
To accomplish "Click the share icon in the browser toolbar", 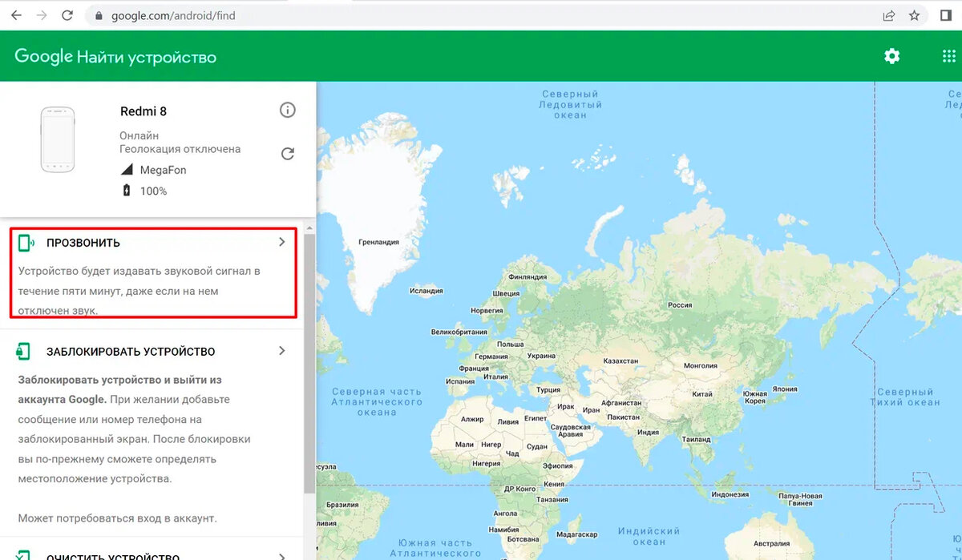I will pyautogui.click(x=888, y=14).
